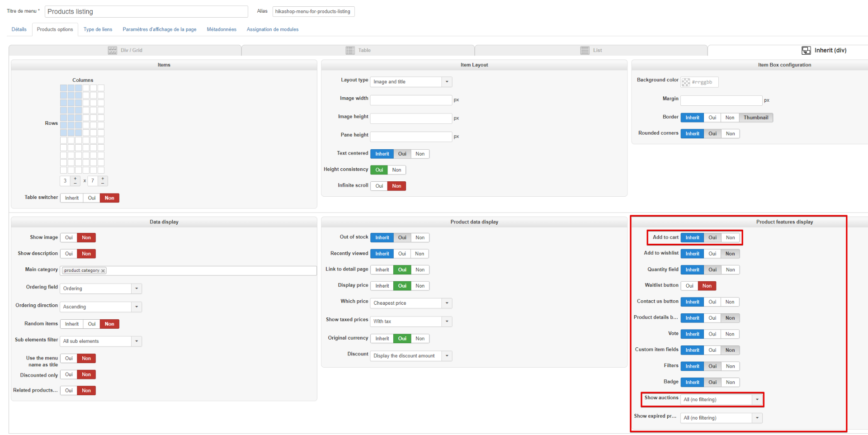The image size is (868, 435).
Task: Expand the Discount dropdown
Action: pos(411,356)
